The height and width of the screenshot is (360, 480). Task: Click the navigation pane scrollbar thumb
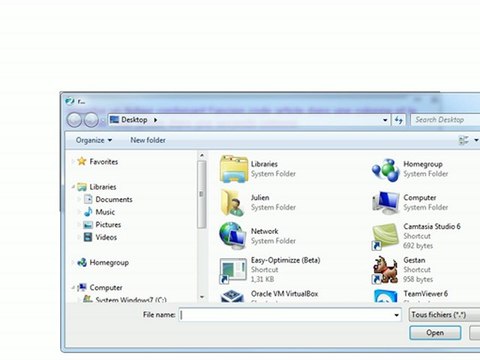tap(201, 195)
